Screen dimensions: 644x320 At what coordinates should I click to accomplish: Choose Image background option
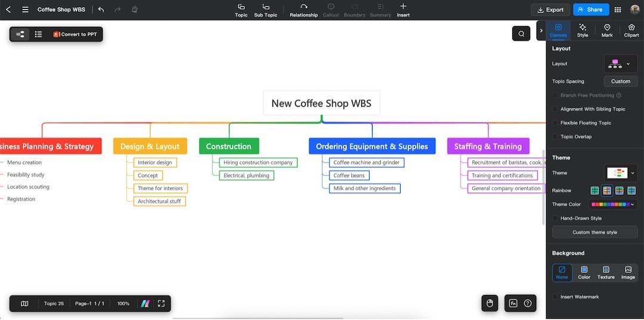(628, 273)
